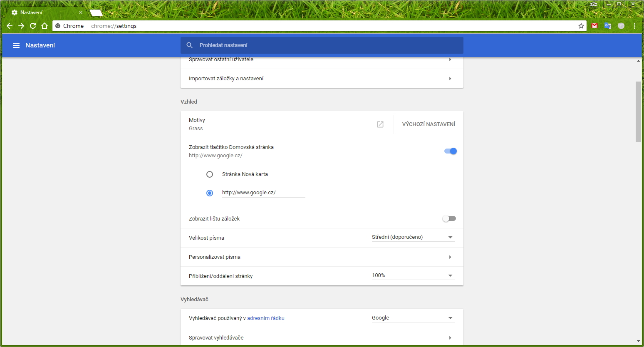Click the Grass theme name
Viewport: 644px width, 347px height.
point(196,129)
